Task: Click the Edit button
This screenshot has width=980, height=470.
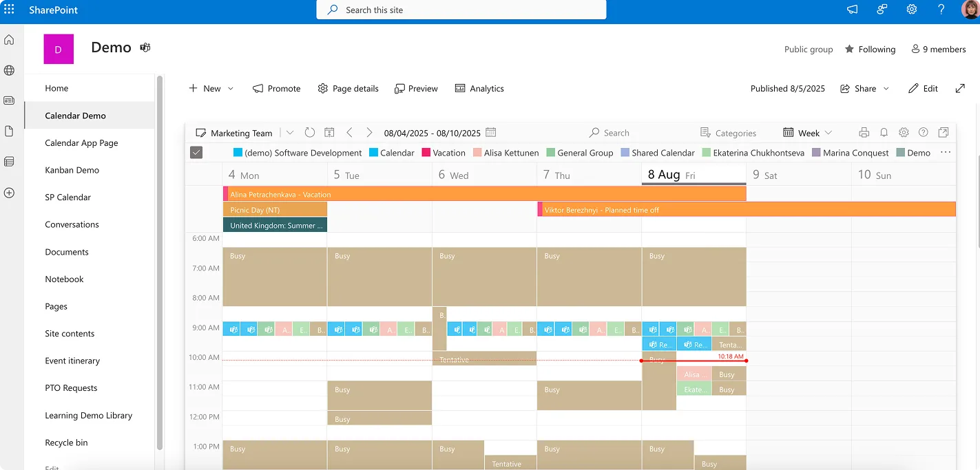Action: click(x=923, y=88)
